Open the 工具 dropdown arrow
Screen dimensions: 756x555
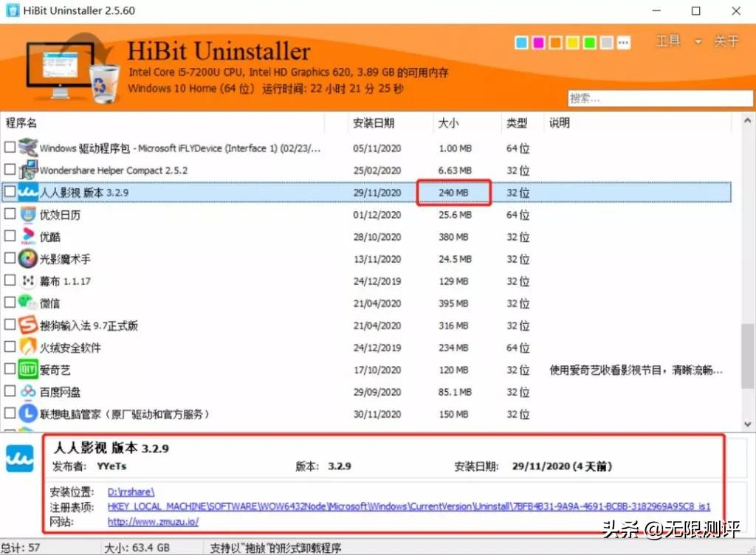click(x=698, y=42)
